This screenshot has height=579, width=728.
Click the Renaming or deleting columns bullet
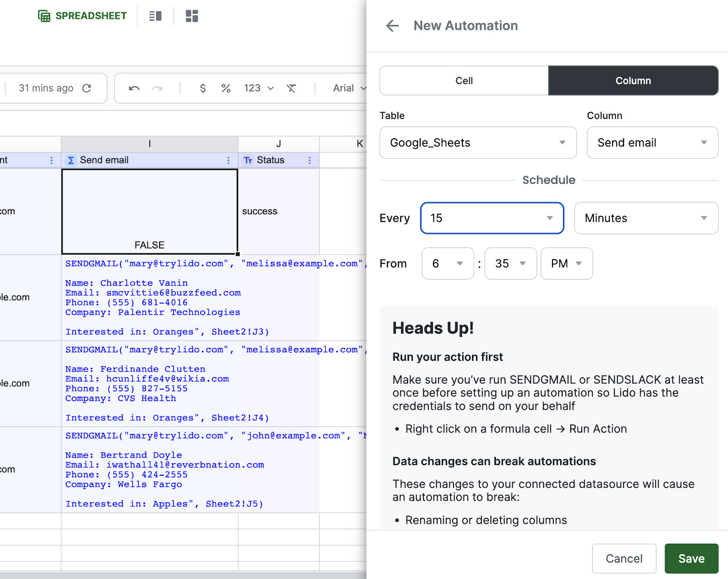[486, 520]
